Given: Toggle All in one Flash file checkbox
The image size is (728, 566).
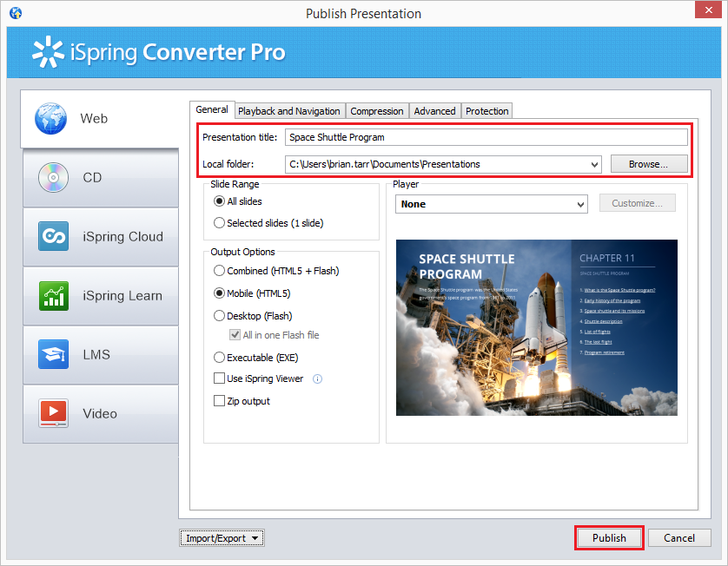Looking at the screenshot, I should click(235, 334).
